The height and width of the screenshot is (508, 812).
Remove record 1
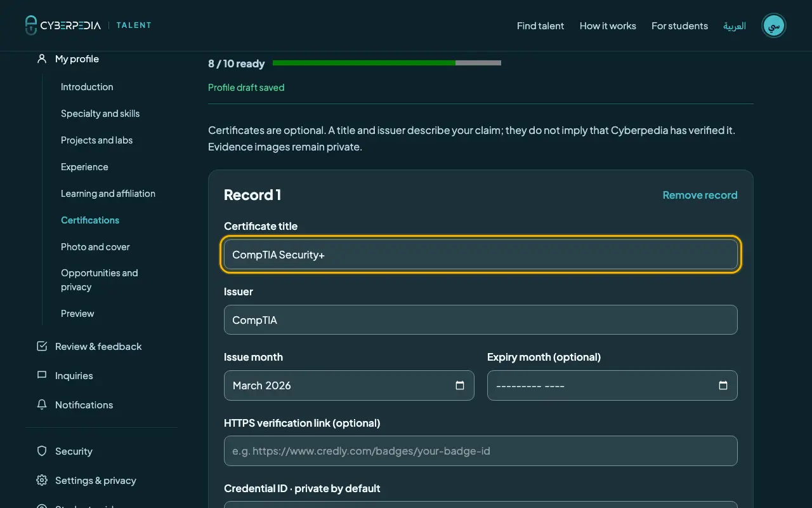point(700,195)
